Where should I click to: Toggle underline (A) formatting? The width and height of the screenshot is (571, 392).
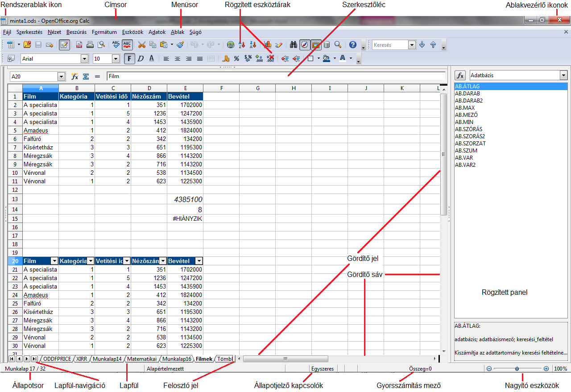(152, 58)
